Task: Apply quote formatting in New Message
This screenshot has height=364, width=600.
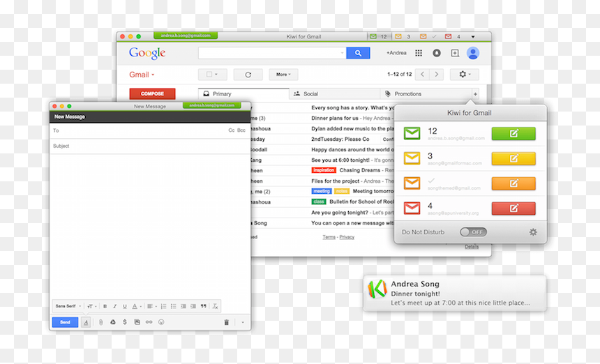Action: point(204,306)
